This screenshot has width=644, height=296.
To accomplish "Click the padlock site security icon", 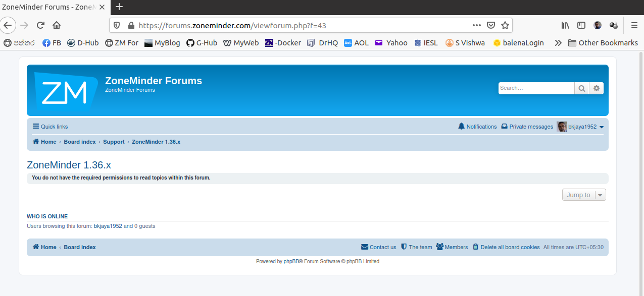I will point(131,25).
